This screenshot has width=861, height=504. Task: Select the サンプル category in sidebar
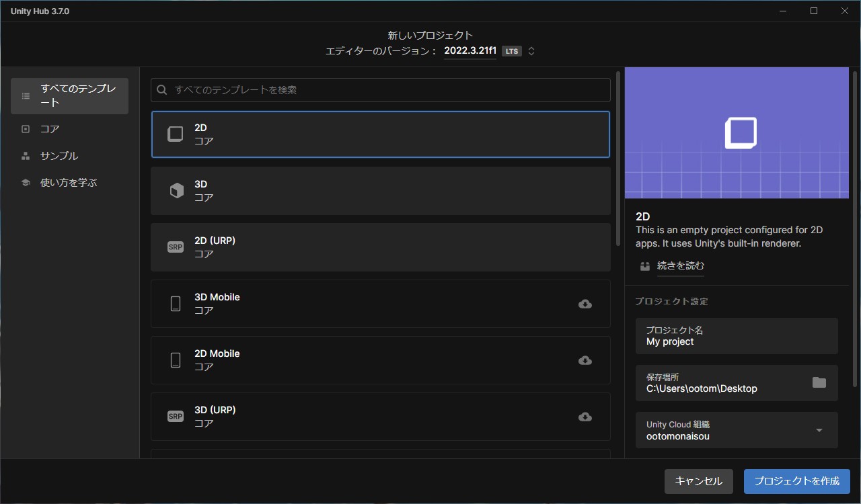pyautogui.click(x=59, y=156)
